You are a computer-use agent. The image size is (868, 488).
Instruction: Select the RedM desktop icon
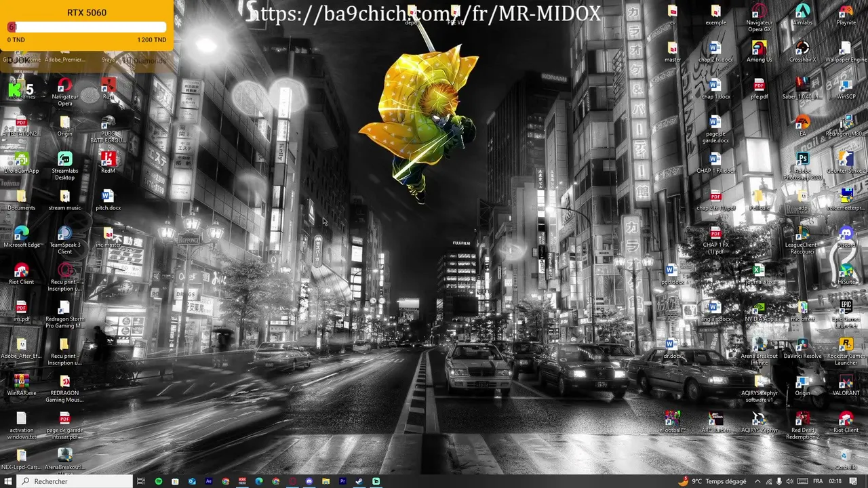coord(108,163)
